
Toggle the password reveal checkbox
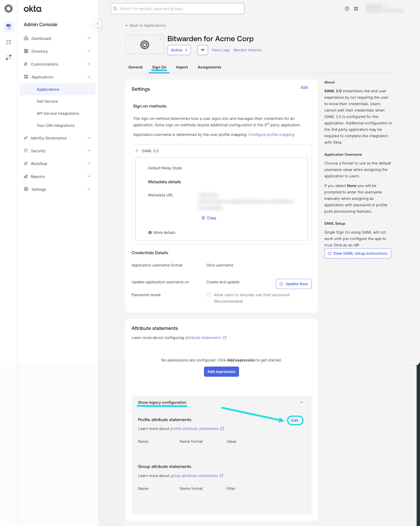tap(208, 295)
